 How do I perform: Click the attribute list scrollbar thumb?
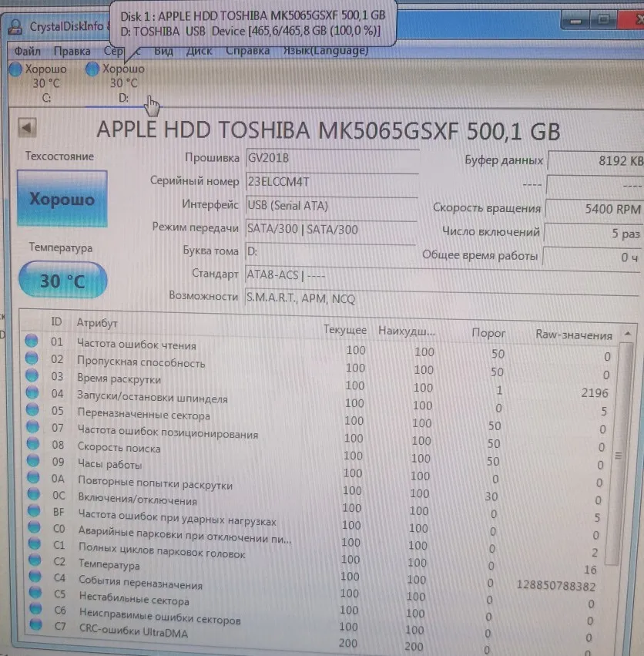[x=619, y=455]
